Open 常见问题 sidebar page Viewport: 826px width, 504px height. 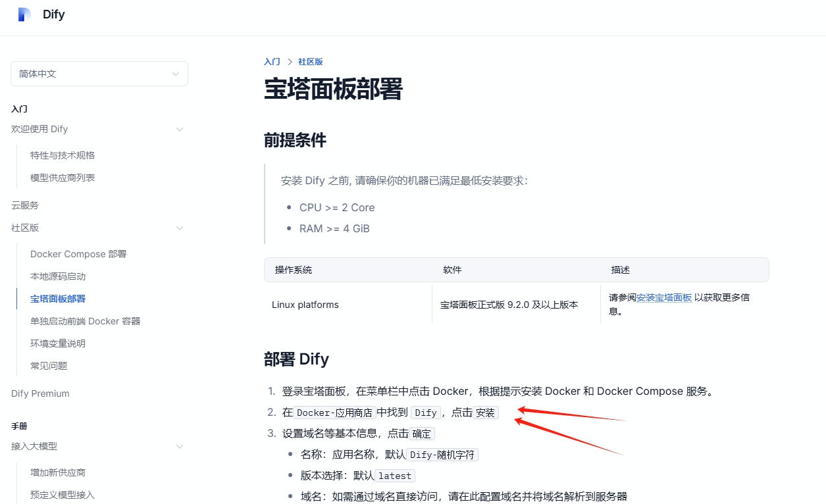coord(49,366)
